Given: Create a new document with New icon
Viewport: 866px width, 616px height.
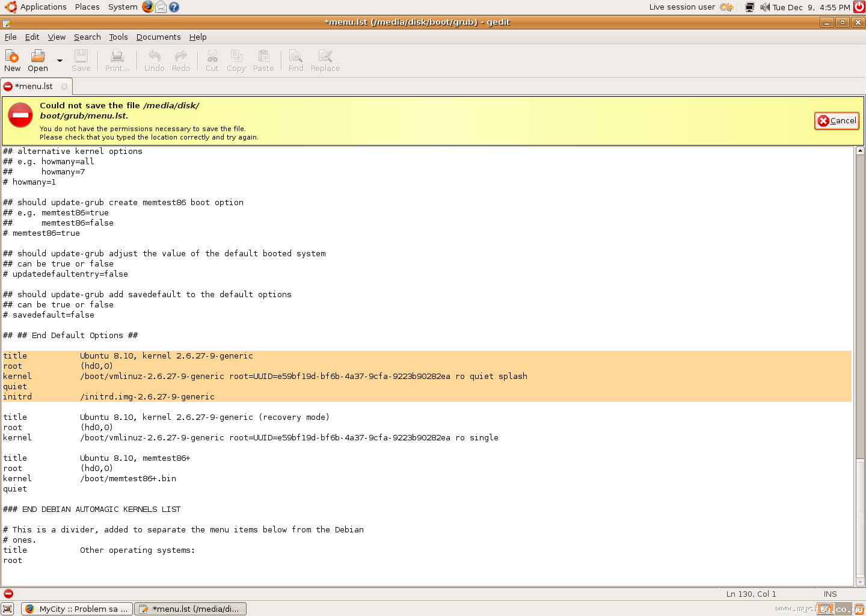Looking at the screenshot, I should click(12, 60).
